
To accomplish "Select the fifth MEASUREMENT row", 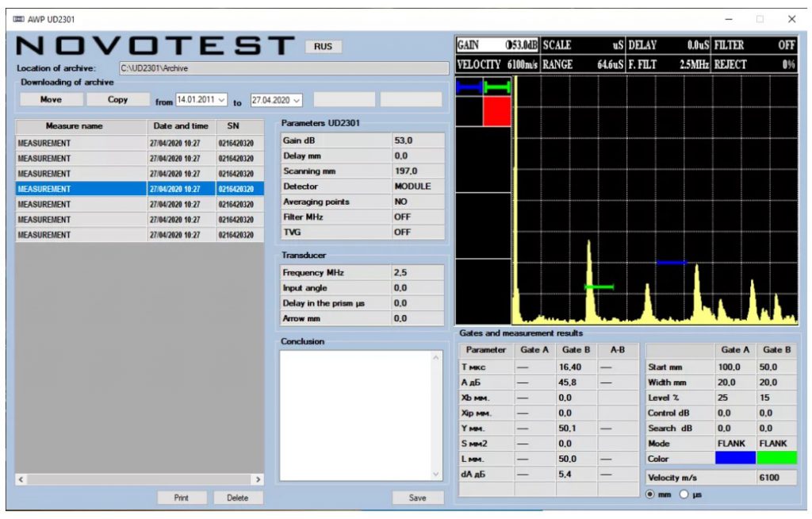I will point(140,204).
